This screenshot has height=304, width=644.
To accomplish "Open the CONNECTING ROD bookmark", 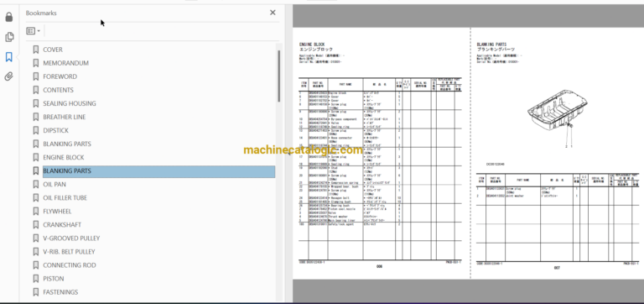I will point(70,265).
